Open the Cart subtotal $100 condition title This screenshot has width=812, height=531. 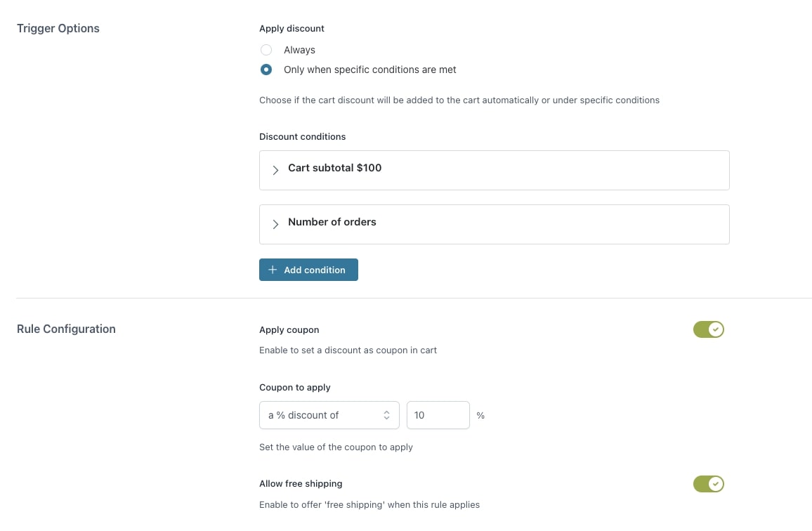[335, 168]
